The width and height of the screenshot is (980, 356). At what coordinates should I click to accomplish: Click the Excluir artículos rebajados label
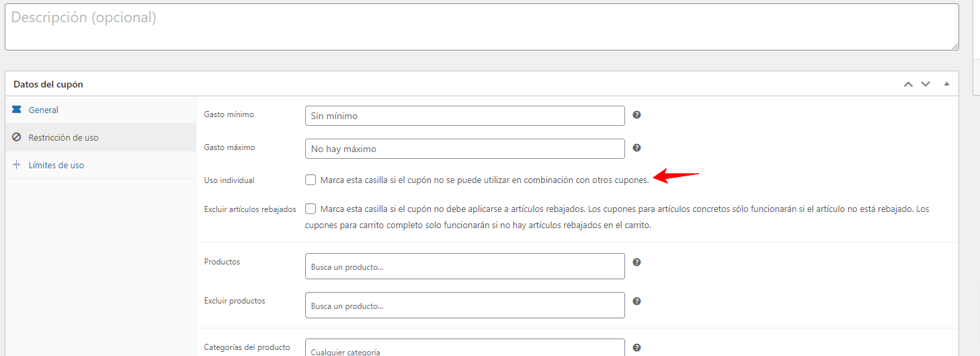250,209
